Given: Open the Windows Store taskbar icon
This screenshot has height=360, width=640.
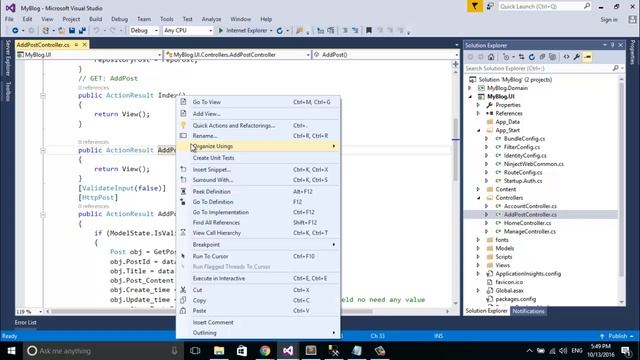Looking at the screenshot, I should (242, 351).
